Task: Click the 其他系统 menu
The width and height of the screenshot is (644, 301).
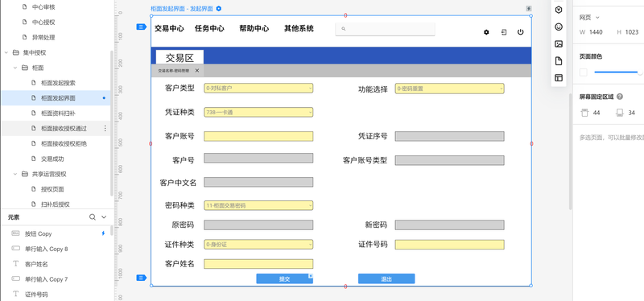Action: tap(299, 28)
